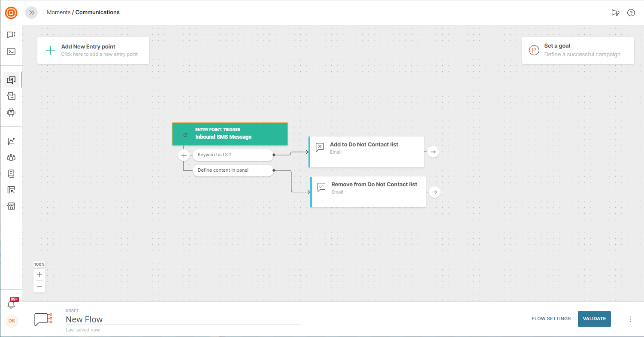Open the storefront icon in sidebar
Screen dimensions: 644x337
coord(11,206)
